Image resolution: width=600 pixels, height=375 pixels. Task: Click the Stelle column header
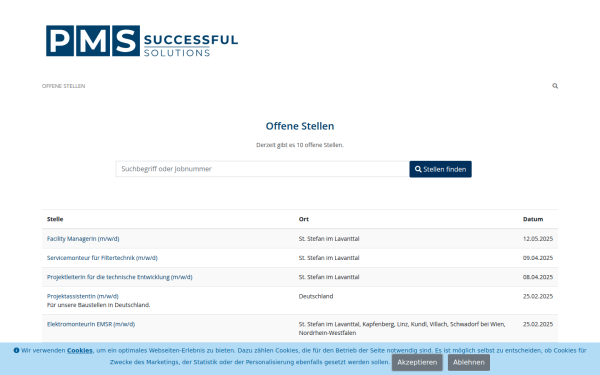pyautogui.click(x=55, y=219)
